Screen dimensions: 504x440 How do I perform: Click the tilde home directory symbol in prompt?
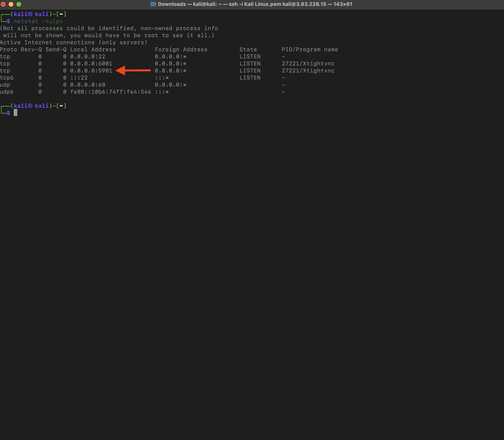pos(61,14)
